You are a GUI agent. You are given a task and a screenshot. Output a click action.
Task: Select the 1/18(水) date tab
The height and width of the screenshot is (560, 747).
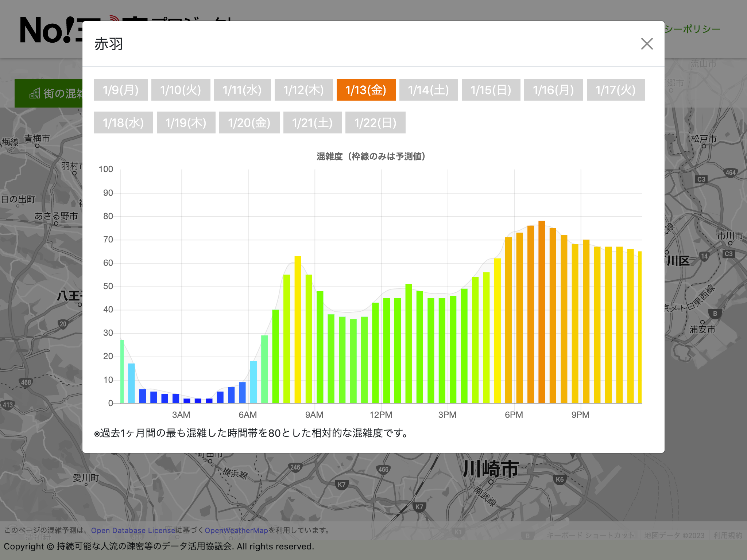[x=124, y=122]
